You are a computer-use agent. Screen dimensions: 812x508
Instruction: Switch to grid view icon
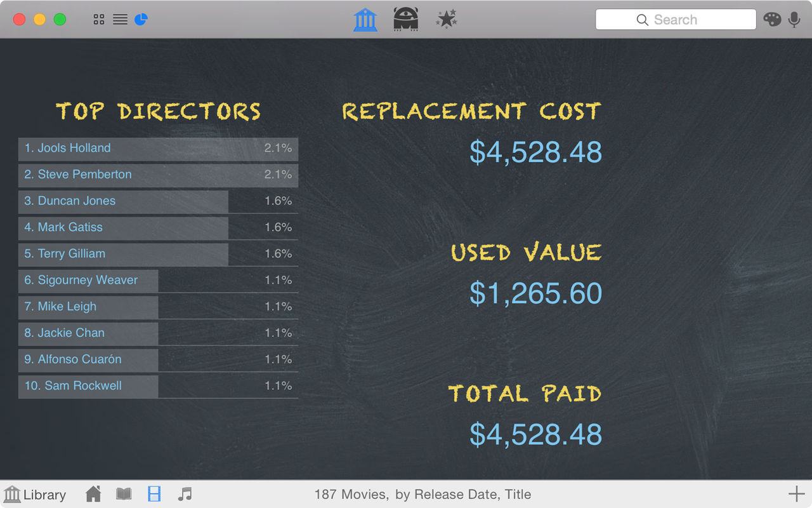coord(98,20)
